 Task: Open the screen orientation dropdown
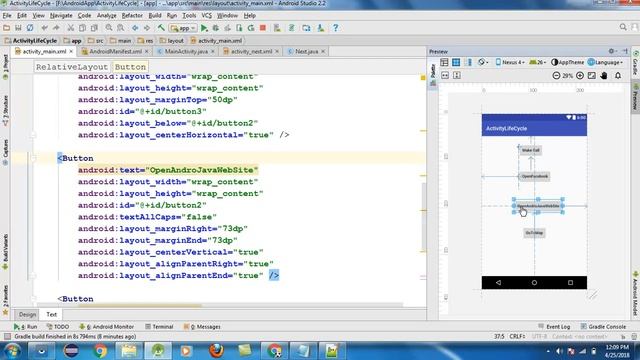point(483,62)
